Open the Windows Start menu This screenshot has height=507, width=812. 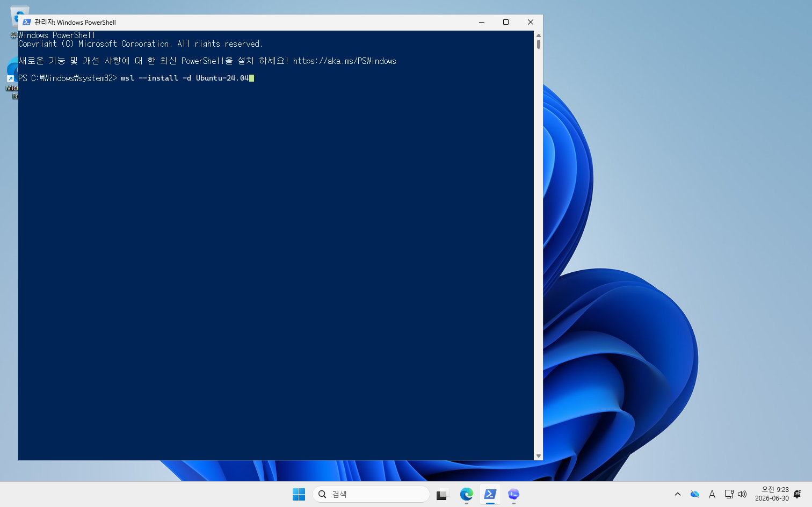point(299,494)
